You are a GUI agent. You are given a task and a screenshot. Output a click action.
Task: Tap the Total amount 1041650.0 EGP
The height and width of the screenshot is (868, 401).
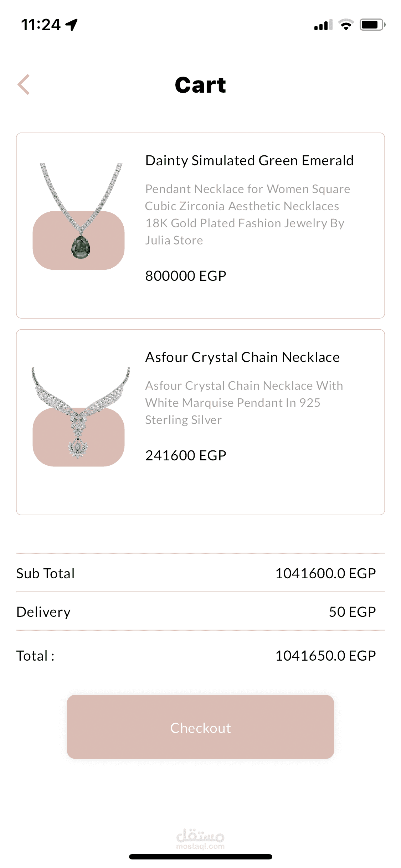[325, 656]
